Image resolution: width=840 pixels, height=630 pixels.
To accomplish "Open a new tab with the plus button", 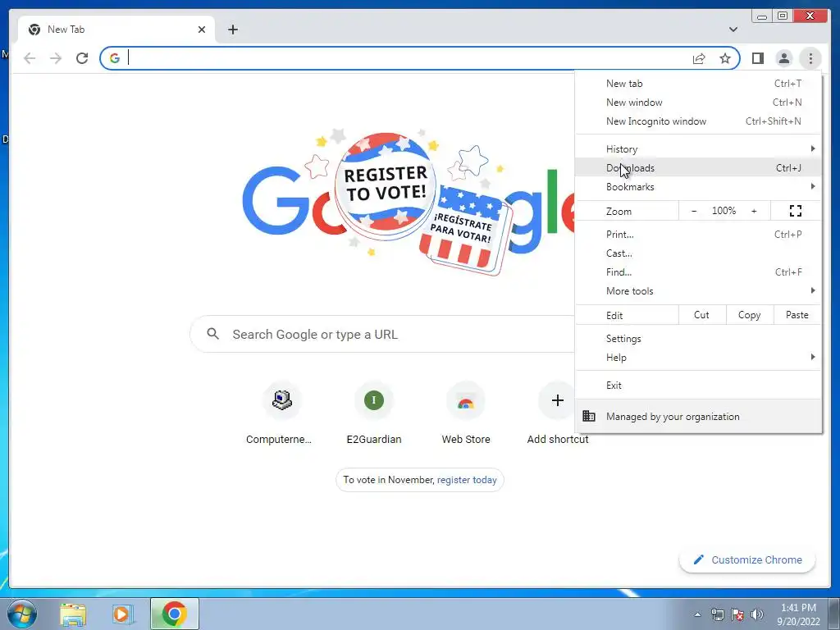I will click(x=232, y=30).
